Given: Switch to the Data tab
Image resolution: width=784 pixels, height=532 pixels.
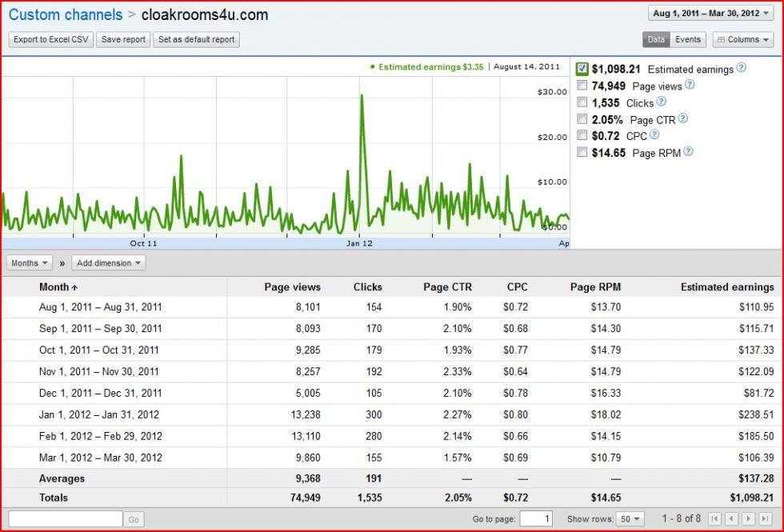Looking at the screenshot, I should tap(656, 39).
